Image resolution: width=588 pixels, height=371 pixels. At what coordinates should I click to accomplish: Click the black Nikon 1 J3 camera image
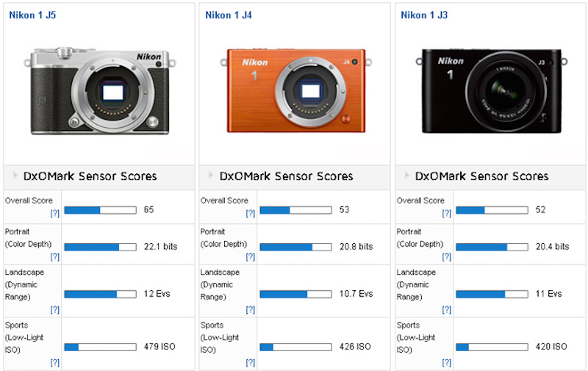point(492,92)
